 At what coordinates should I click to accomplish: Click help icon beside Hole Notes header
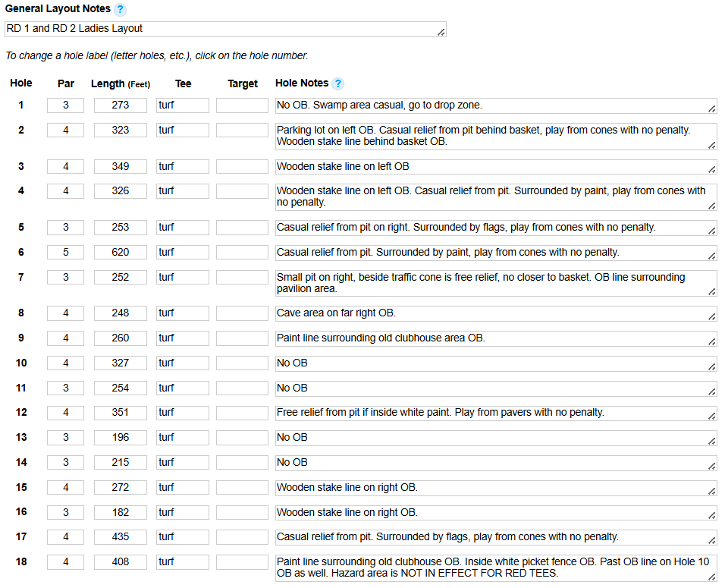(x=338, y=83)
